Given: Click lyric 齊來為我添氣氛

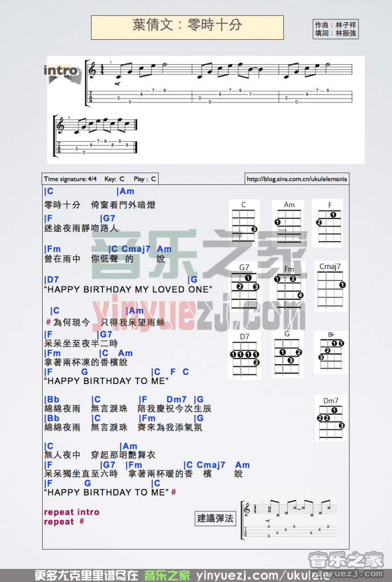Looking at the screenshot, I should click(170, 427).
